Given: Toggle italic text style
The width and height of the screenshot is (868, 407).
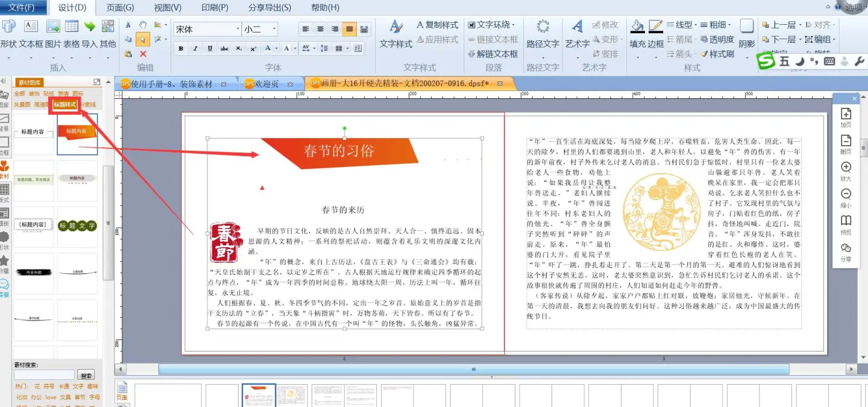Looking at the screenshot, I should pyautogui.click(x=195, y=48).
